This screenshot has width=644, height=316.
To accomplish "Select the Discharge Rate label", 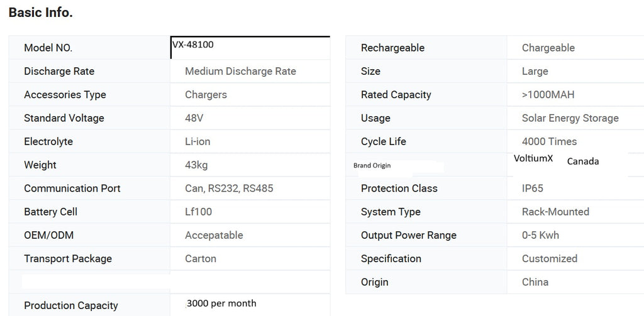I will 59,71.
